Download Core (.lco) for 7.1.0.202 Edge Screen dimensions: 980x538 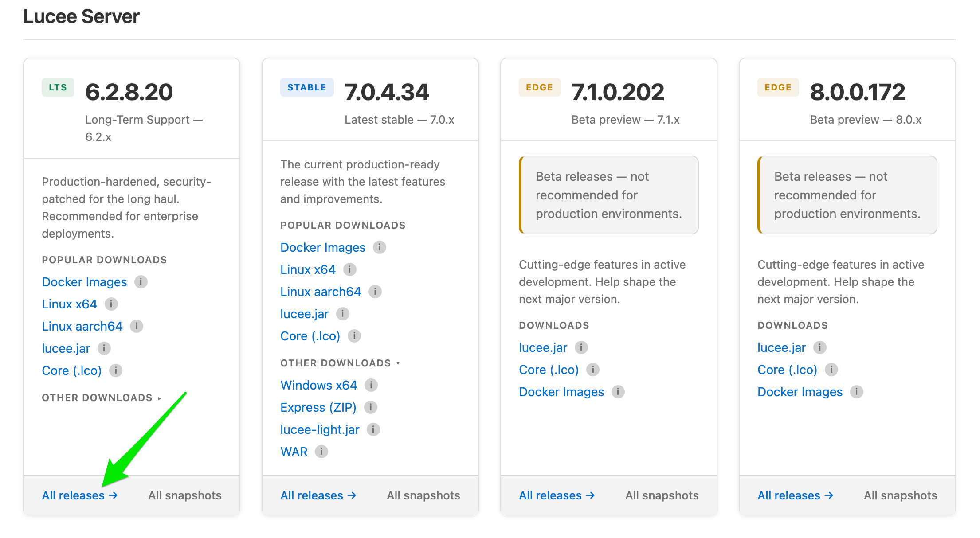tap(549, 370)
